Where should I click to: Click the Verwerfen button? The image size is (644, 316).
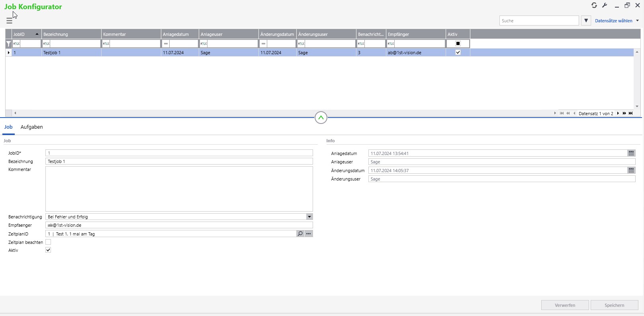[x=565, y=305]
